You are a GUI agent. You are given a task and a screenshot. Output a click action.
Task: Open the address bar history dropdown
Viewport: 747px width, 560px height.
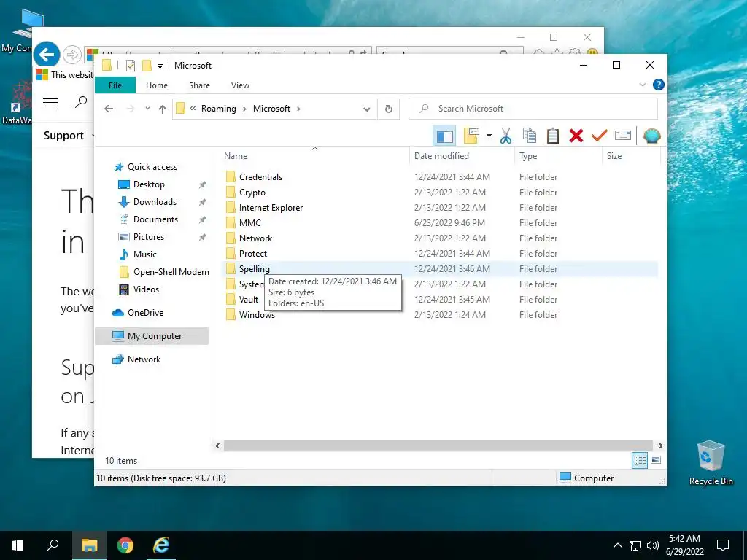366,109
